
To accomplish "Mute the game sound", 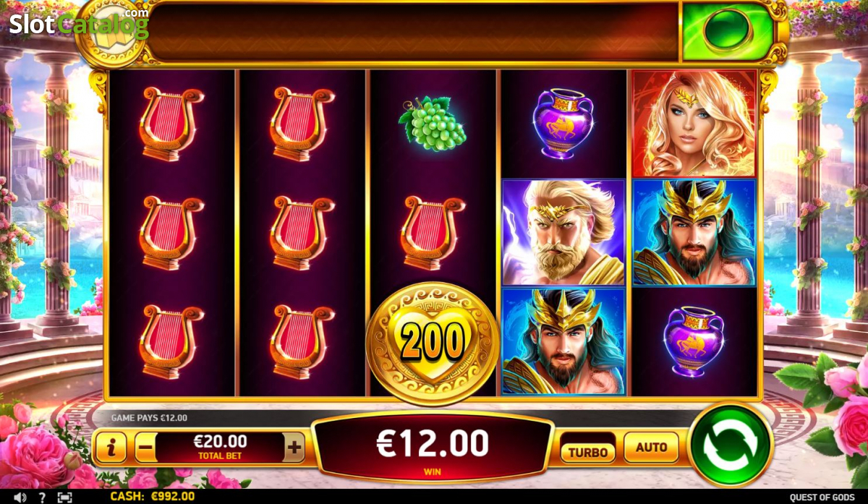I will click(x=20, y=497).
